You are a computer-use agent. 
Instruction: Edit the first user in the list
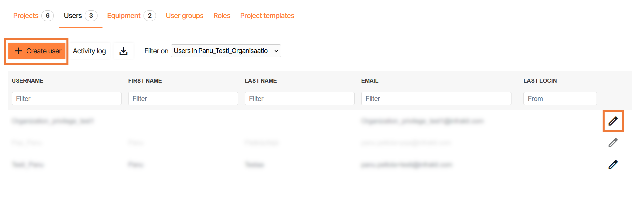coord(613,121)
